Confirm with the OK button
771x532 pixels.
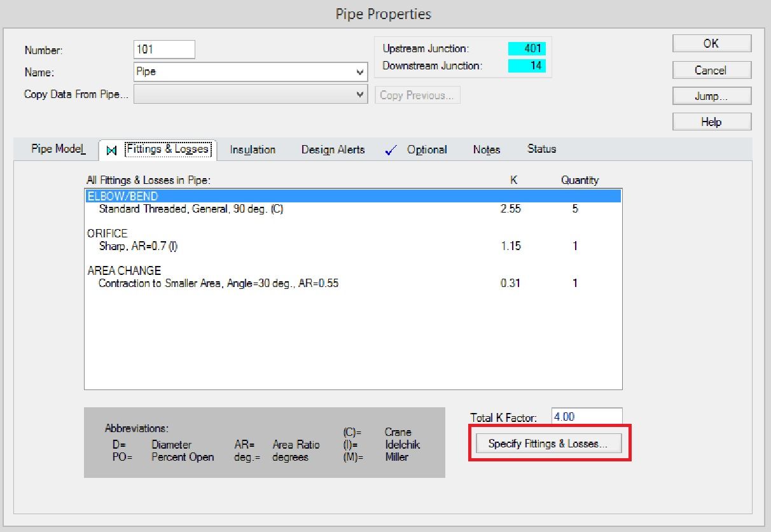[x=712, y=43]
